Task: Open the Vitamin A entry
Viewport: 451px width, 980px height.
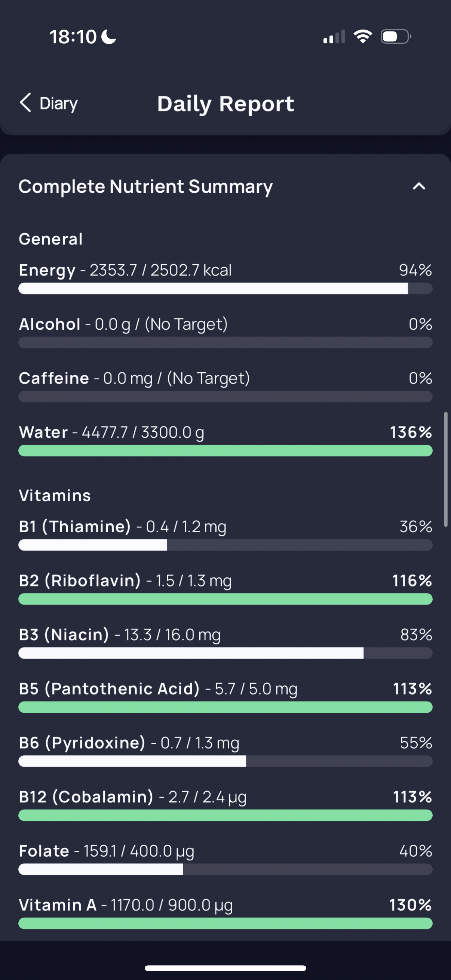Action: click(x=225, y=912)
